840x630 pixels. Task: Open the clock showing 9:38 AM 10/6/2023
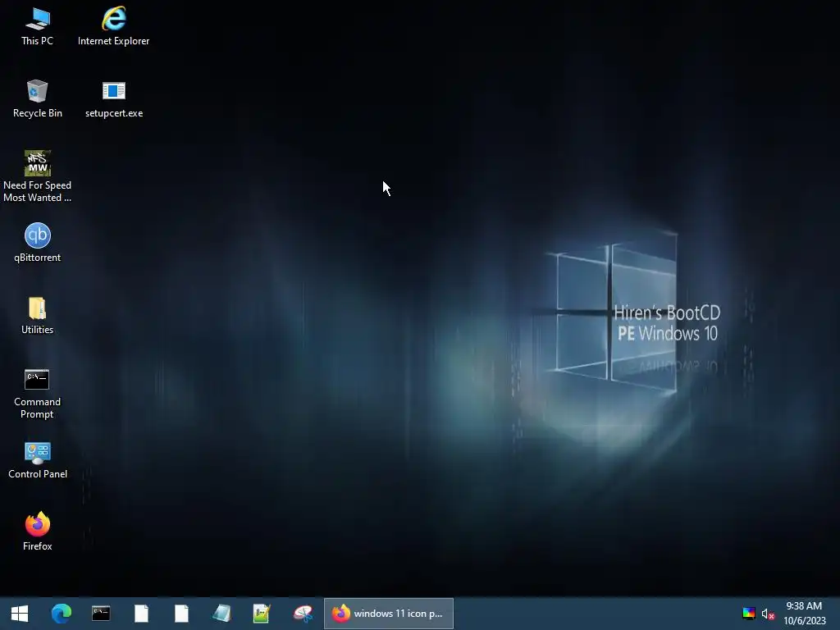pos(804,614)
